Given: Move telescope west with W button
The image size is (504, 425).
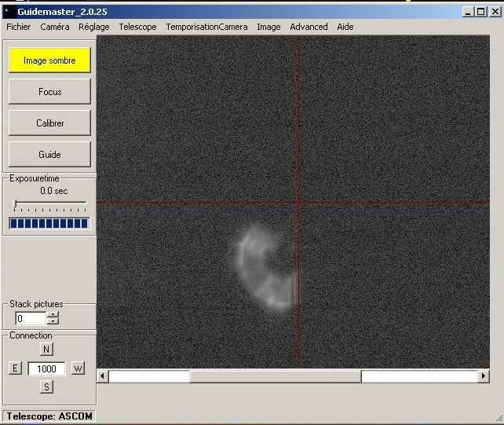Looking at the screenshot, I should (x=78, y=368).
